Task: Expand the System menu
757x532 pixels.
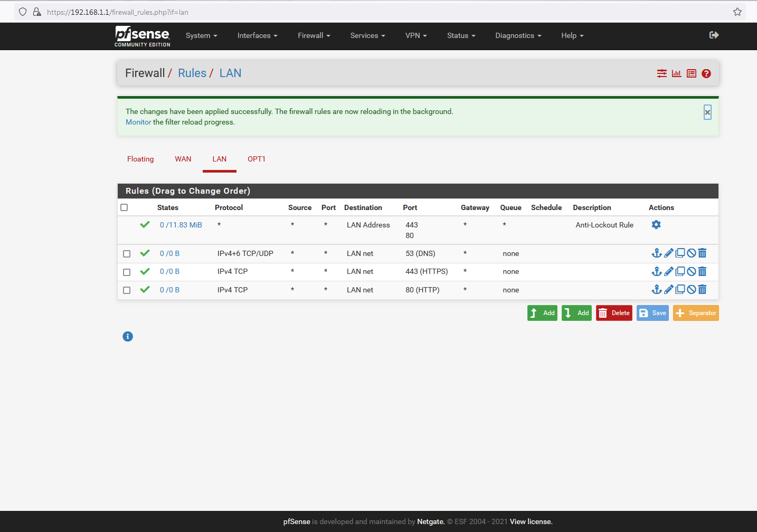Action: pos(202,36)
